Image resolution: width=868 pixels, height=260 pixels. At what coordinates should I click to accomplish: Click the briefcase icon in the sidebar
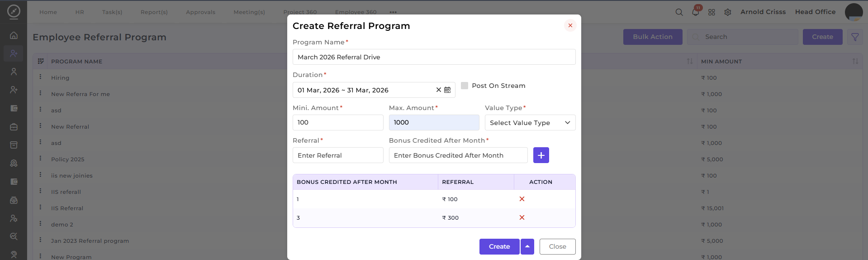pyautogui.click(x=14, y=127)
